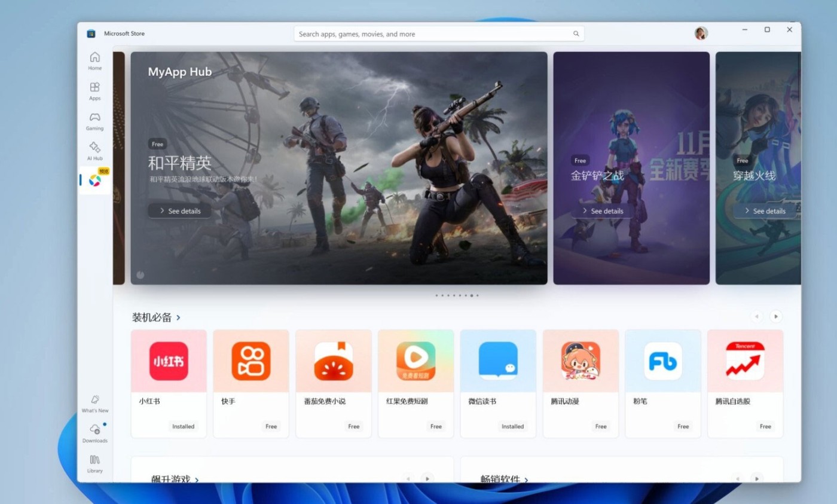Select the first carousel page dot
The width and height of the screenshot is (837, 504).
pos(436,295)
